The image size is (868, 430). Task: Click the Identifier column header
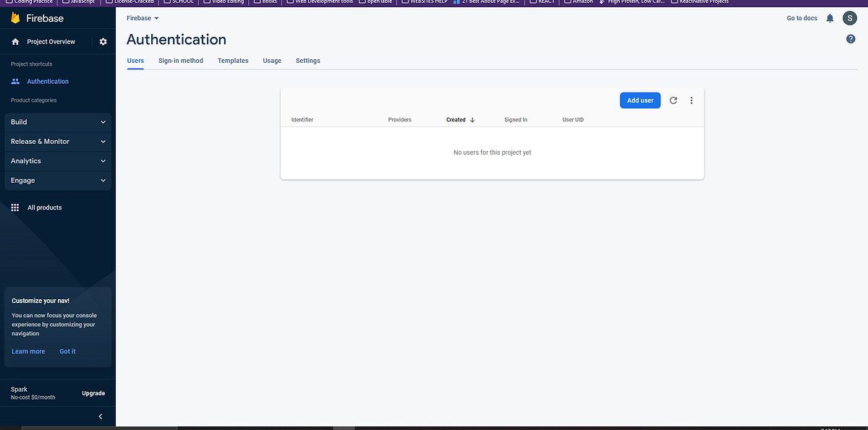302,120
